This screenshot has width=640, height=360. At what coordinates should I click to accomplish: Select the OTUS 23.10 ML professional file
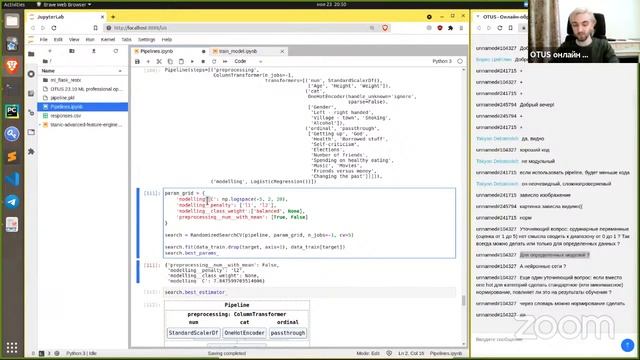coord(82,89)
